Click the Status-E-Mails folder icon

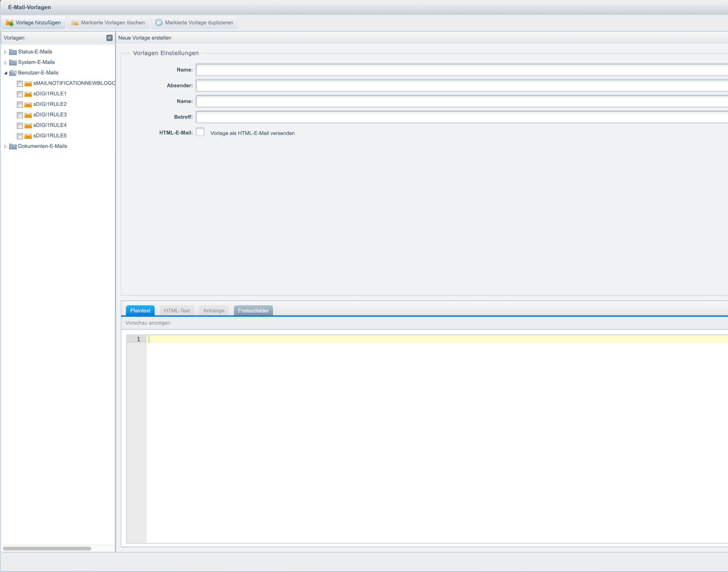pyautogui.click(x=13, y=52)
